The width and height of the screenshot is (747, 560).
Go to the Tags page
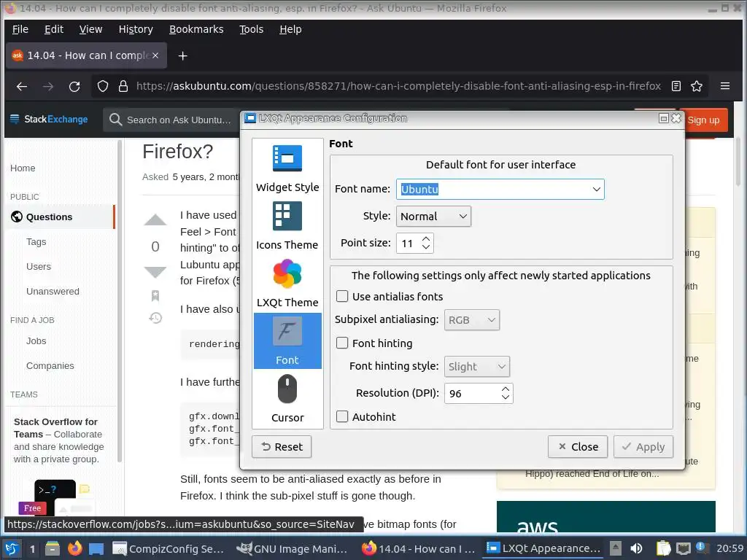pyautogui.click(x=36, y=242)
